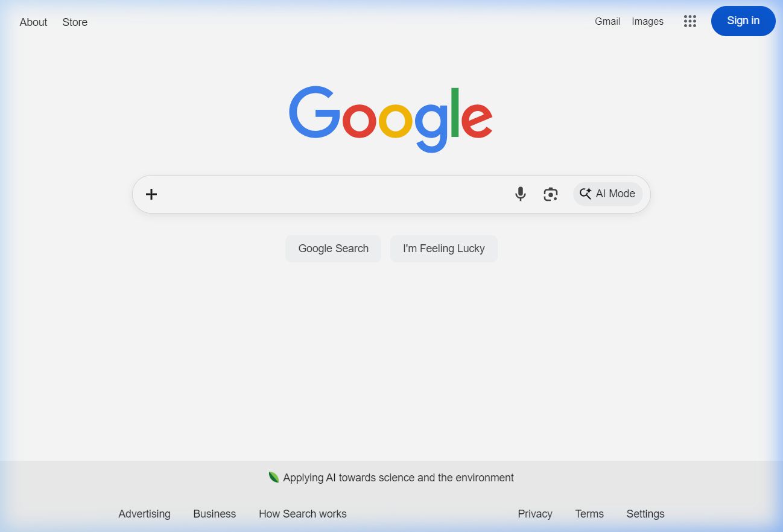Viewport: 783px width, 532px height.
Task: View the Privacy footer link
Action: [x=534, y=514]
